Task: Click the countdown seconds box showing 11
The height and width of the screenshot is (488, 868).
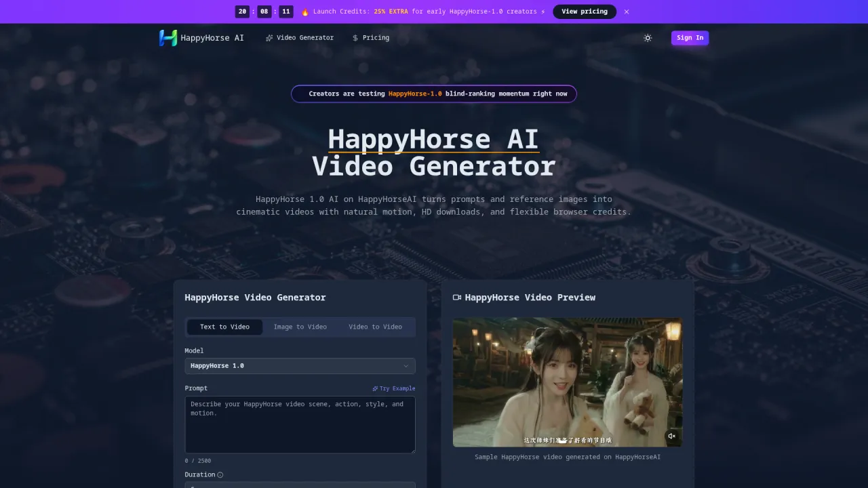Action: coord(285,12)
